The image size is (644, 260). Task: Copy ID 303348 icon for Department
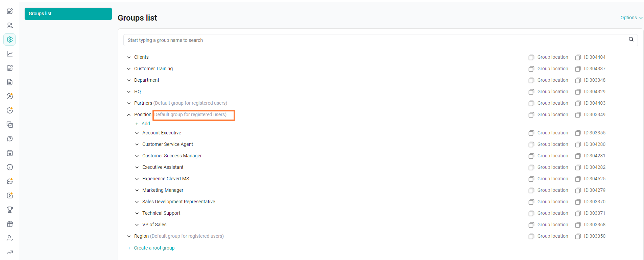[x=578, y=80]
